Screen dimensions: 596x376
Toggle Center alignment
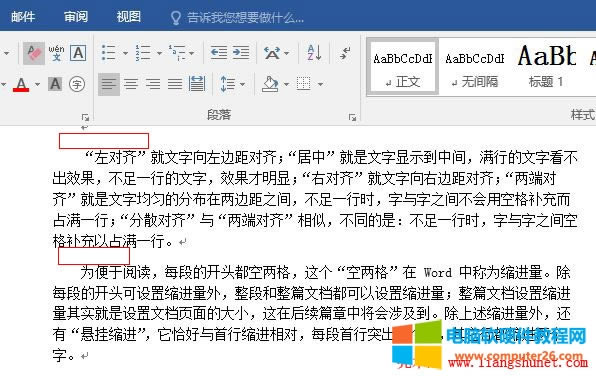coord(131,84)
